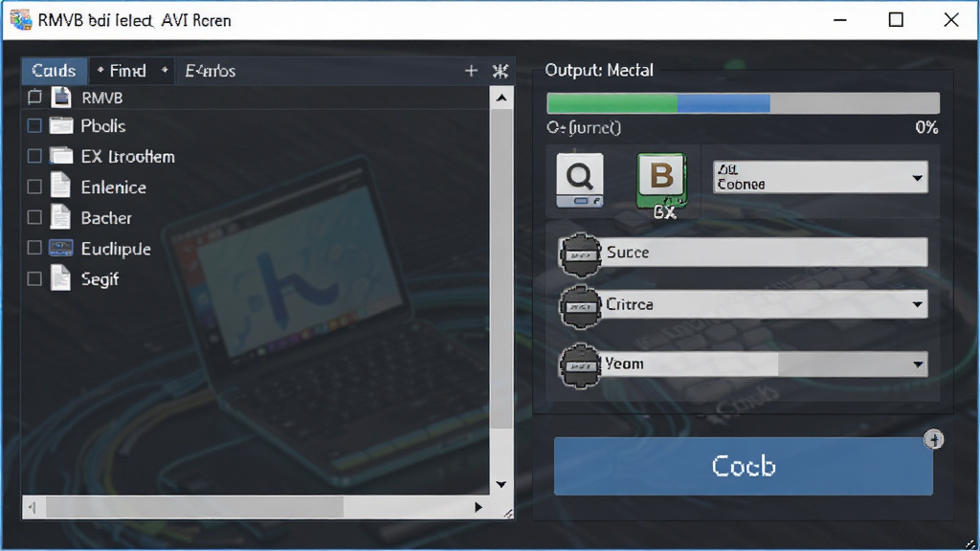Screen dimensions: 980x551
Task: Click the horizontal scrollbar thumb
Action: point(194,507)
